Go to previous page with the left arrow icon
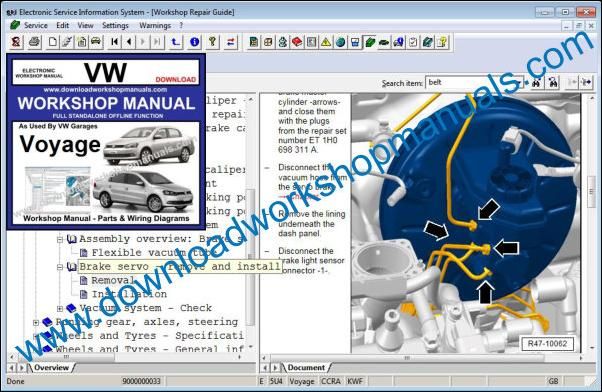602x392 pixels. [x=129, y=41]
